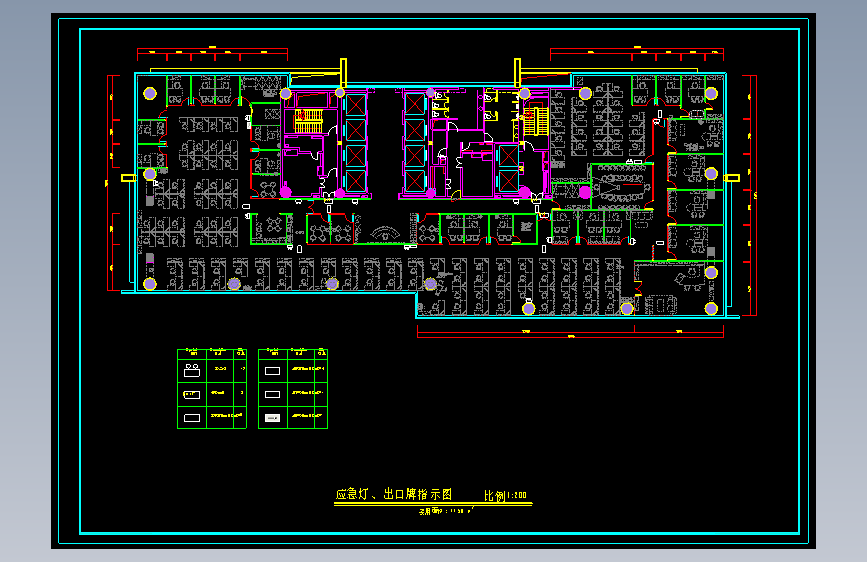Viewport: 867px width, 562px height.
Task: Select the yellow vertical bar above the left core
Action: (343, 72)
